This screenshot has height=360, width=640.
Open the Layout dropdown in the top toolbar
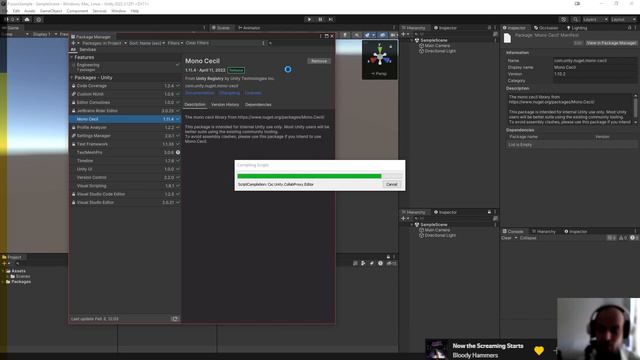(x=623, y=19)
